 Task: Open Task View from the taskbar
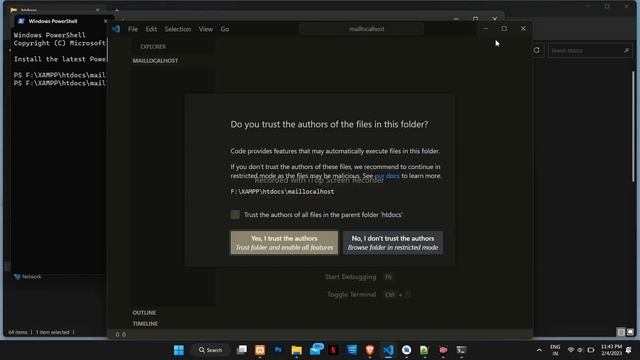tap(242, 350)
